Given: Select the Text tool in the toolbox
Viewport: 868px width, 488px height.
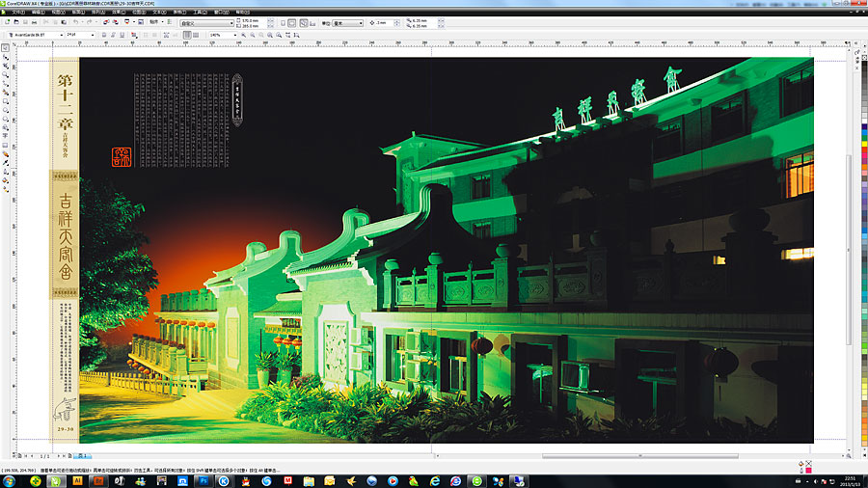Looking at the screenshot, I should pos(6,136).
